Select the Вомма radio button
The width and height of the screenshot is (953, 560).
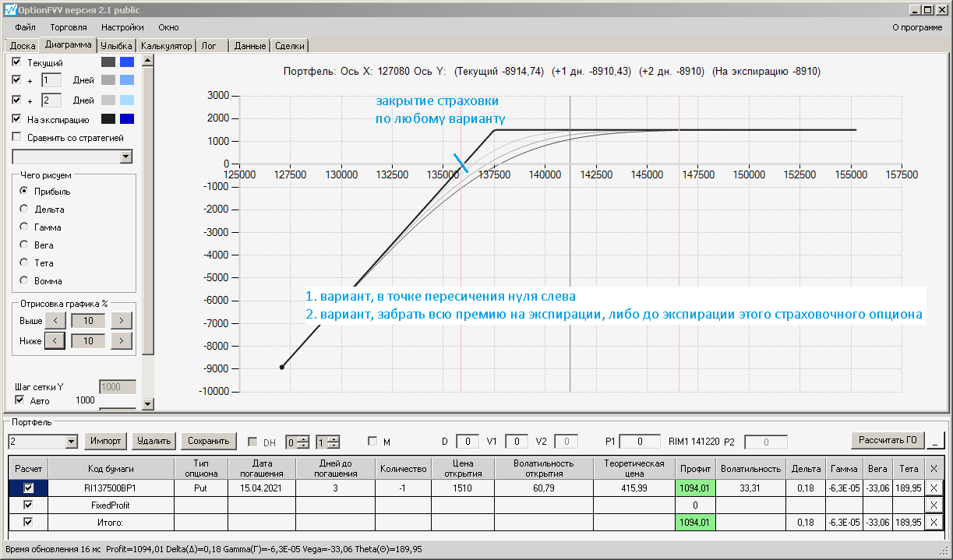(24, 280)
